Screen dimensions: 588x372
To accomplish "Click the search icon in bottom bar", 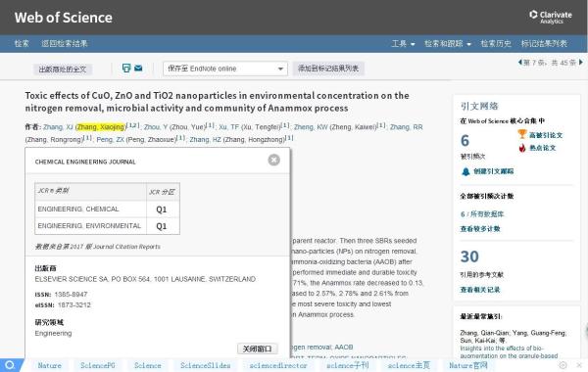I will (10, 365).
